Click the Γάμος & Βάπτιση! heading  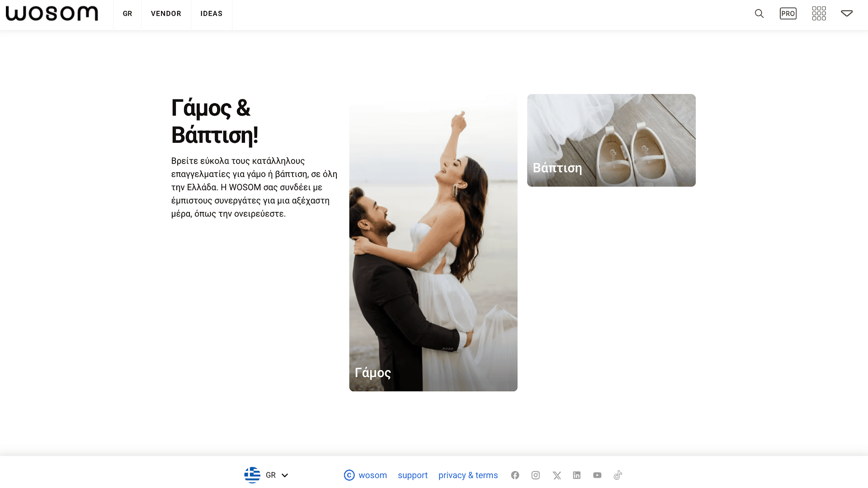pyautogui.click(x=215, y=122)
